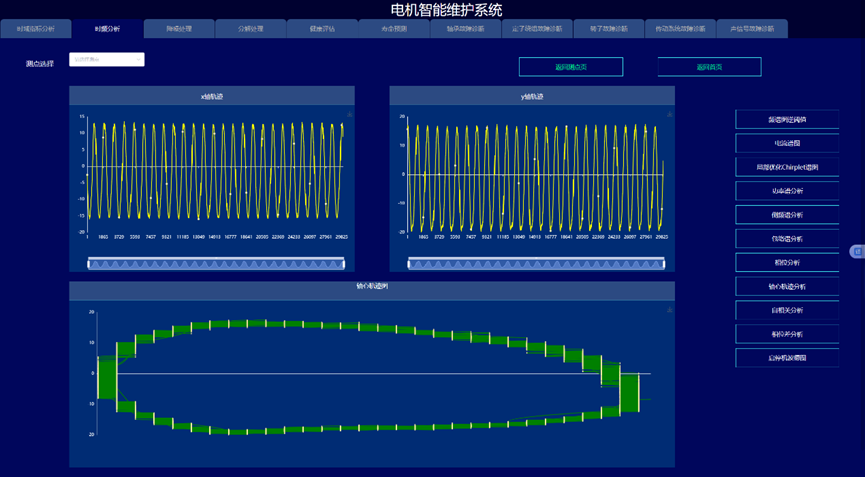
Task: Click the save icon on x轴轨迹 chart
Action: [349, 115]
